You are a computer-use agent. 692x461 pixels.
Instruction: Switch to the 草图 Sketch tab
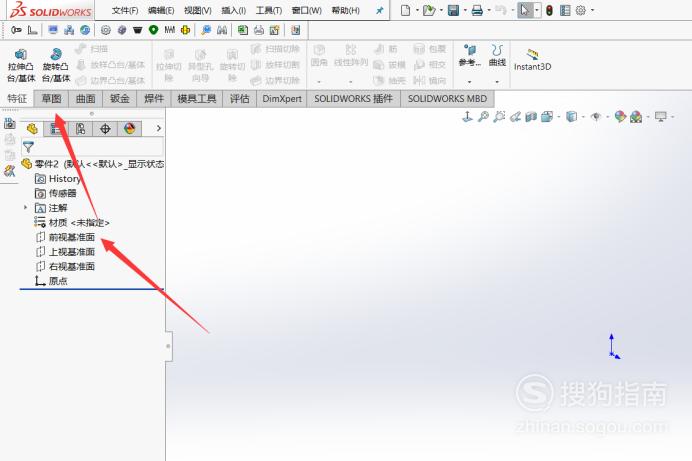[51, 99]
